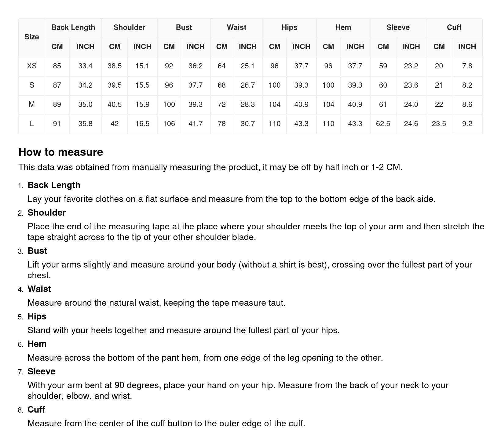
Task: Select the XS size row label
Action: pos(32,66)
